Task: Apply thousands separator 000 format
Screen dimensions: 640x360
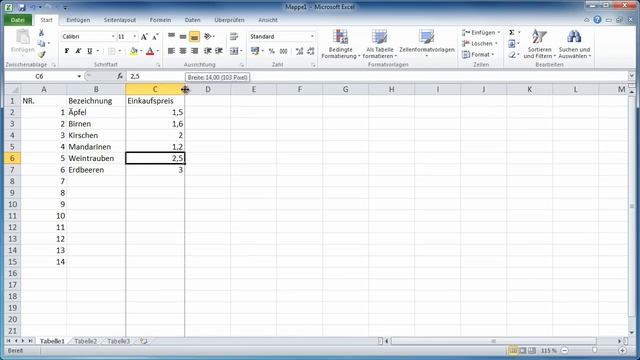Action: coord(283,51)
